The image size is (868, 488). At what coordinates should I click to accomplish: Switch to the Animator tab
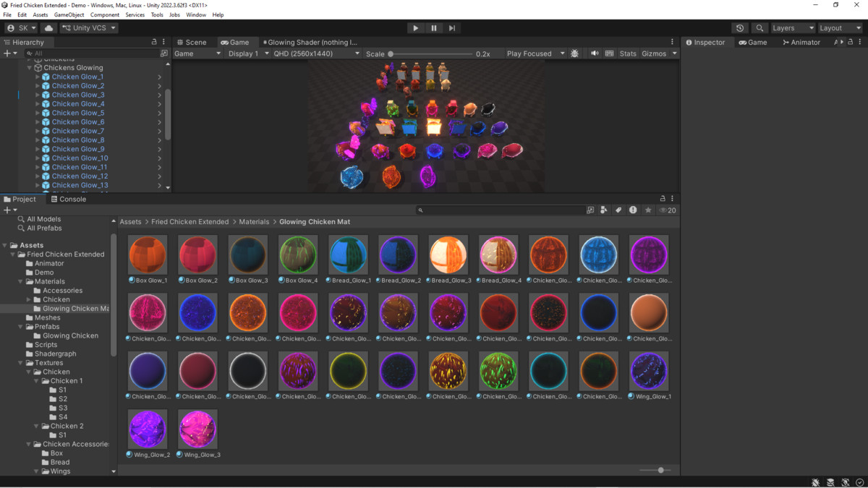coord(801,42)
